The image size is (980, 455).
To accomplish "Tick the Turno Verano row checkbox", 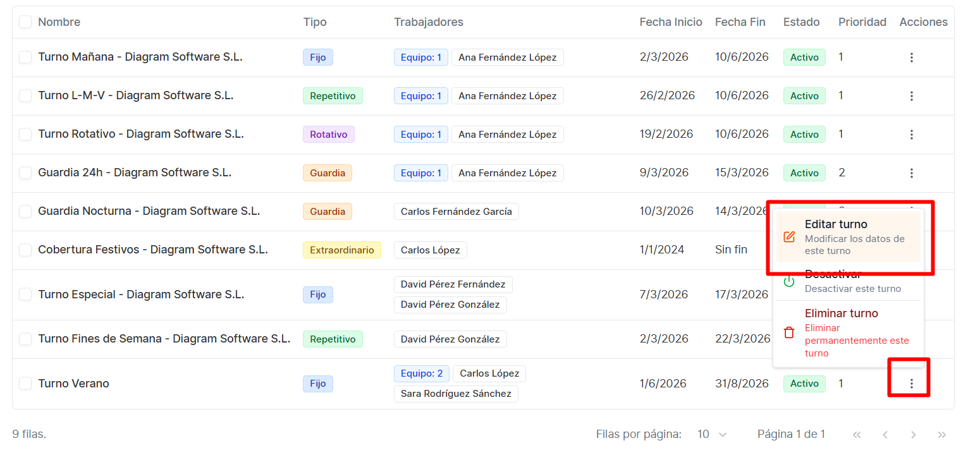I will click(25, 384).
